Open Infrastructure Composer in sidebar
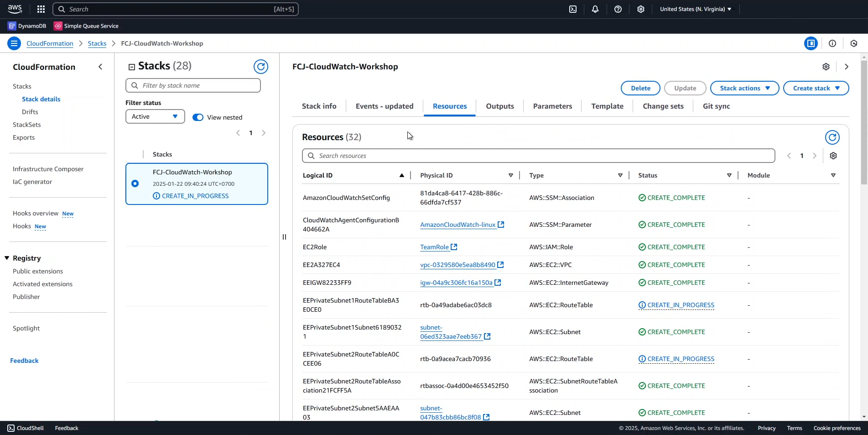The width and height of the screenshot is (868, 435). (48, 169)
